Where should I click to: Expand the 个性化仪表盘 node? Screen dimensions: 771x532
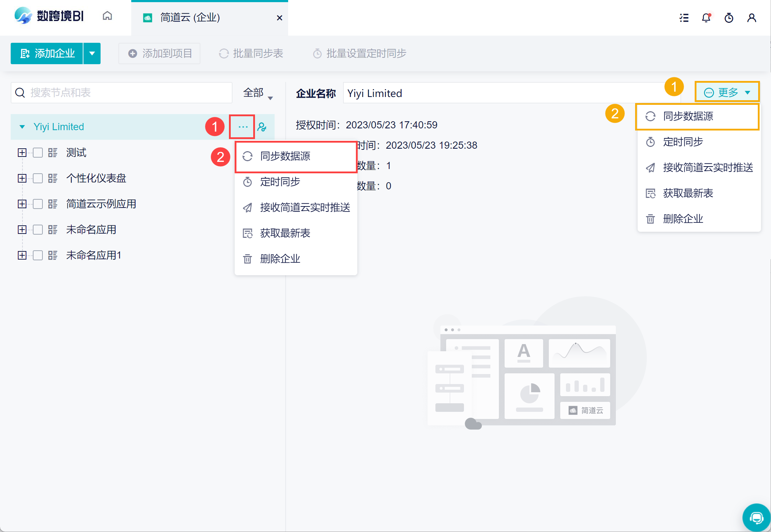22,178
